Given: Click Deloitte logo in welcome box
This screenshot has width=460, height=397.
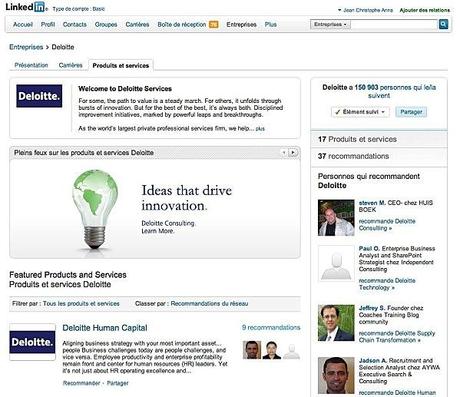Looking at the screenshot, I should pyautogui.click(x=39, y=96).
